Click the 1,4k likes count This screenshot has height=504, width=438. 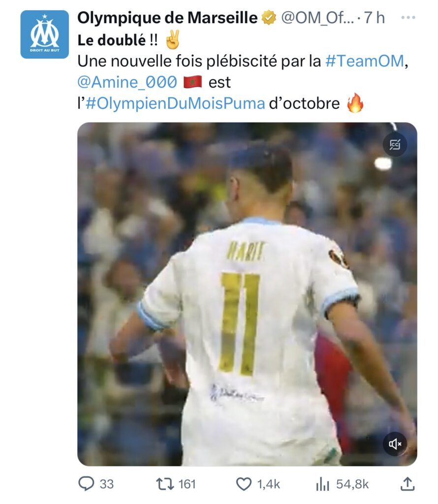(x=269, y=484)
